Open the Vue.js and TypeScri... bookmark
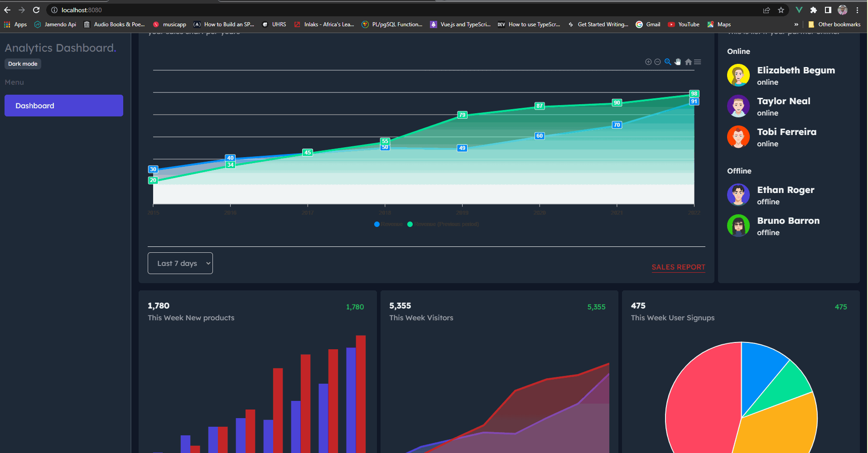Screen dimensions: 868x453 click(x=460, y=24)
